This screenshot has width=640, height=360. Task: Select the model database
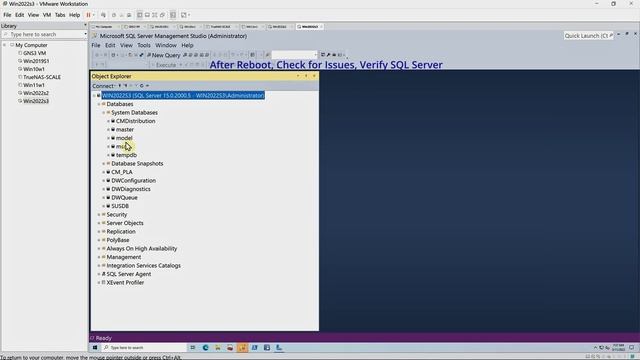coord(124,138)
